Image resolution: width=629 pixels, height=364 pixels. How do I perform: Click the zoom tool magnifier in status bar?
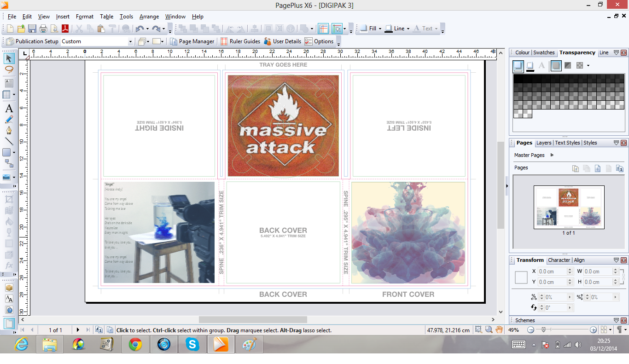(x=489, y=329)
